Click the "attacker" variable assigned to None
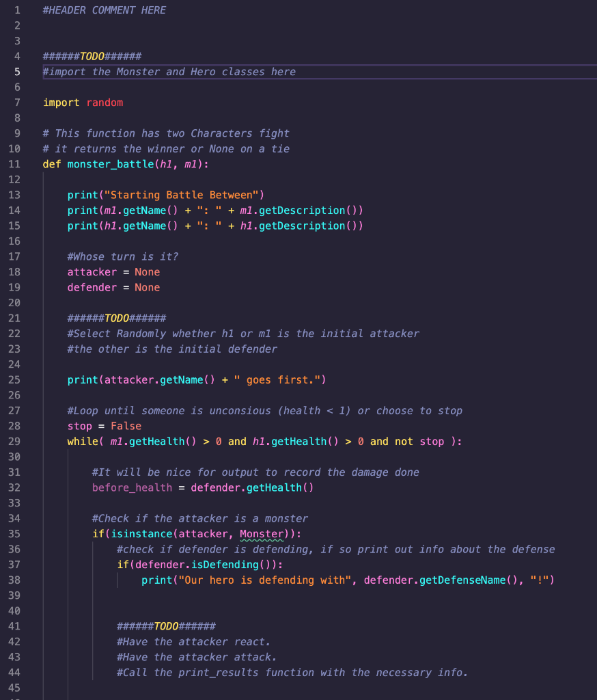This screenshot has height=700, width=597. coord(92,272)
